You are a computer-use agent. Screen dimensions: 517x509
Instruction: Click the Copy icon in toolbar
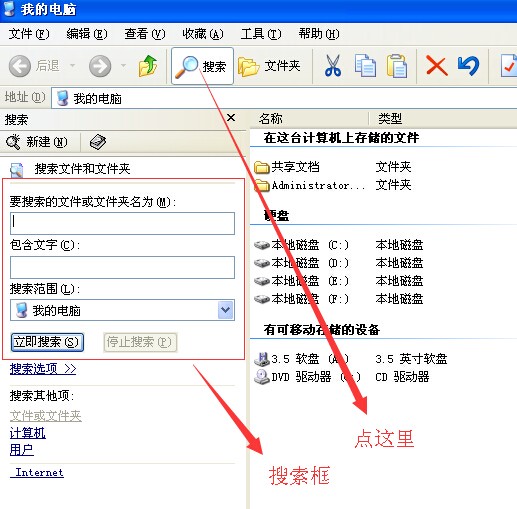[x=365, y=66]
